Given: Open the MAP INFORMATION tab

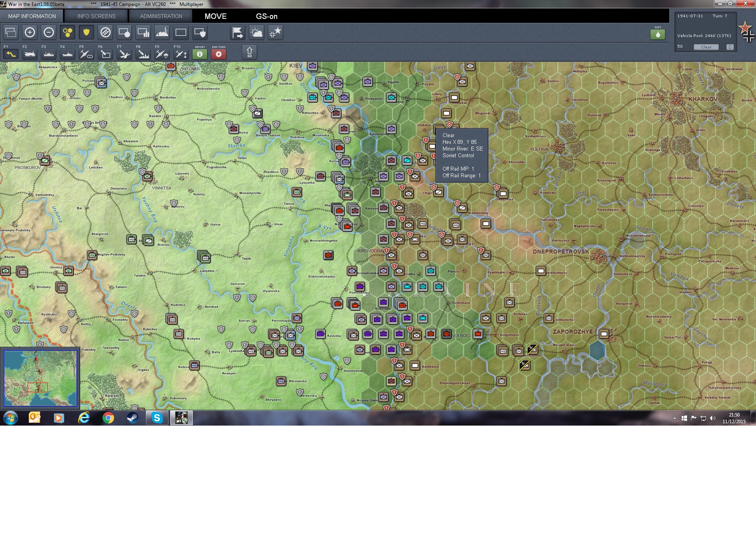Looking at the screenshot, I should [32, 16].
